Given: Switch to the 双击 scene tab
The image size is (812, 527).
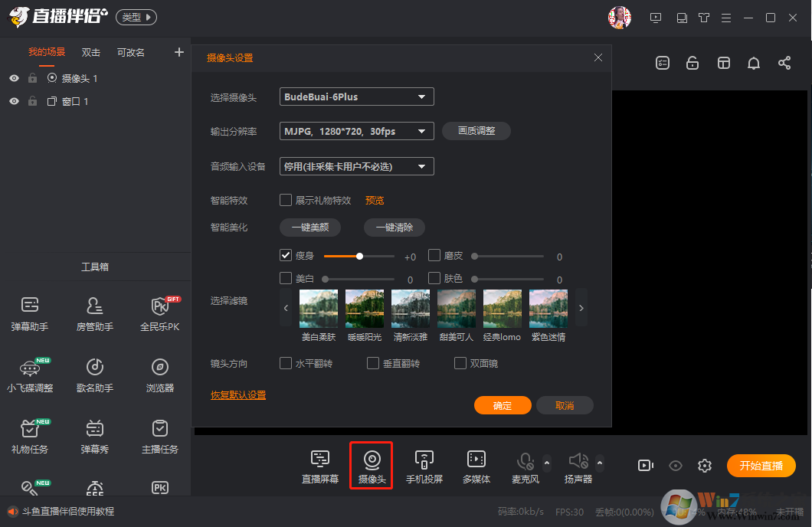Looking at the screenshot, I should (x=91, y=52).
